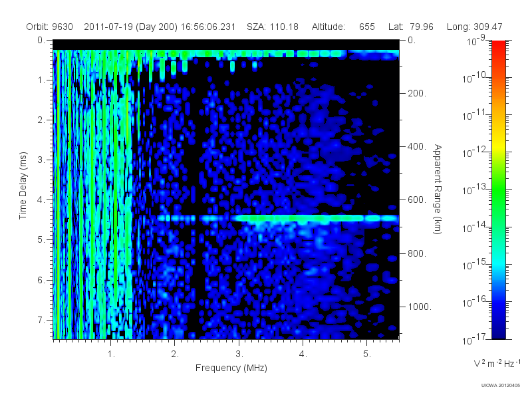Click the 'Time Delay (ms)' axis label
The width and height of the screenshot is (532, 399).
click(x=23, y=186)
